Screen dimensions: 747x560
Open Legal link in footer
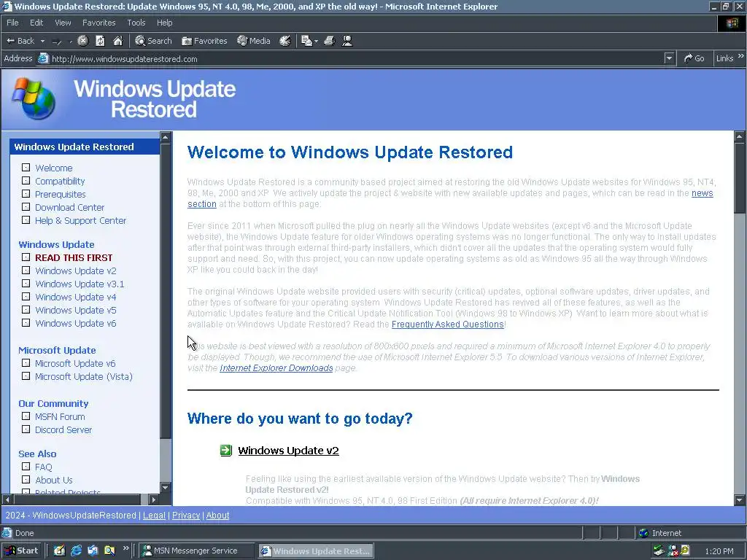tap(154, 516)
